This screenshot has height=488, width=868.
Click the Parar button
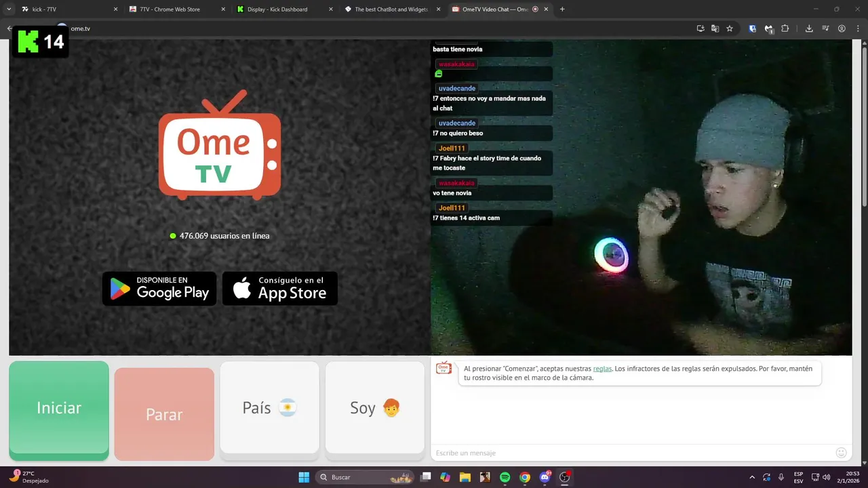(x=164, y=415)
